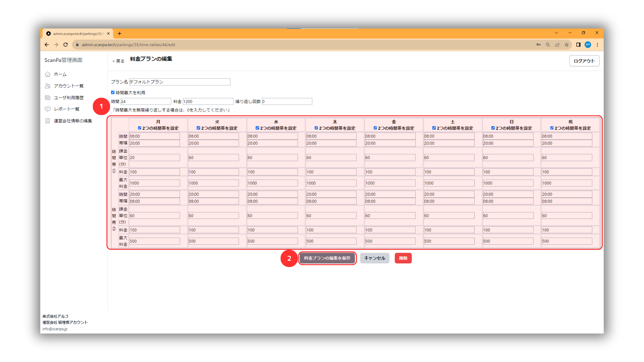
Task: Uncheck Monday's 2つの時間帯を設定 checkbox
Action: tap(140, 128)
